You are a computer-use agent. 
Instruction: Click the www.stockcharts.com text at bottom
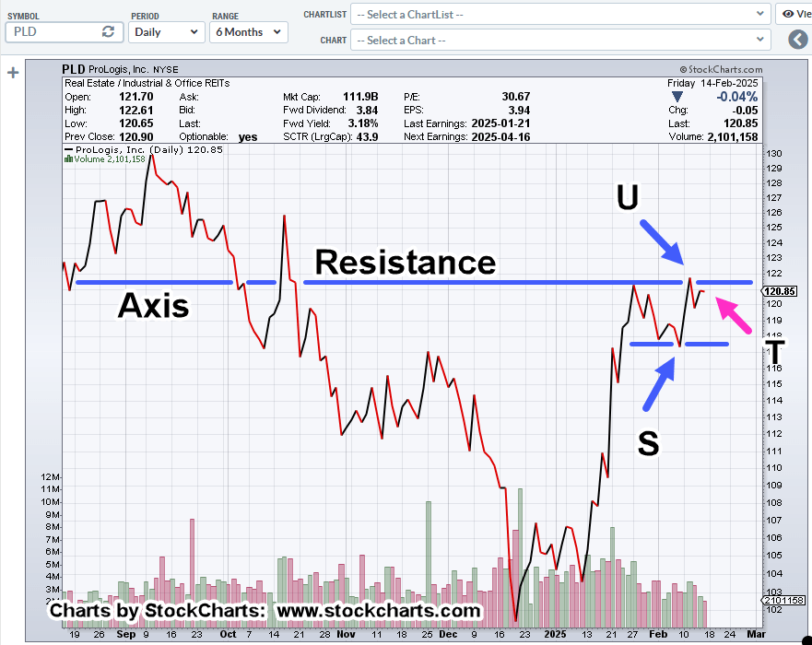[378, 611]
